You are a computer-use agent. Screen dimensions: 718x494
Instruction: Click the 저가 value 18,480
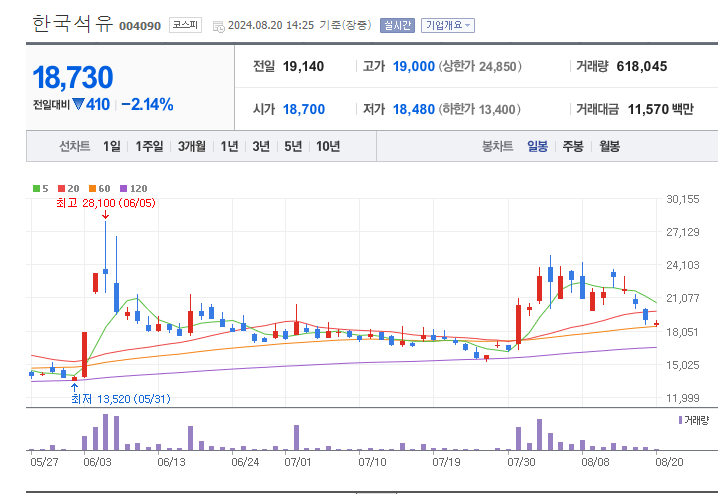413,109
